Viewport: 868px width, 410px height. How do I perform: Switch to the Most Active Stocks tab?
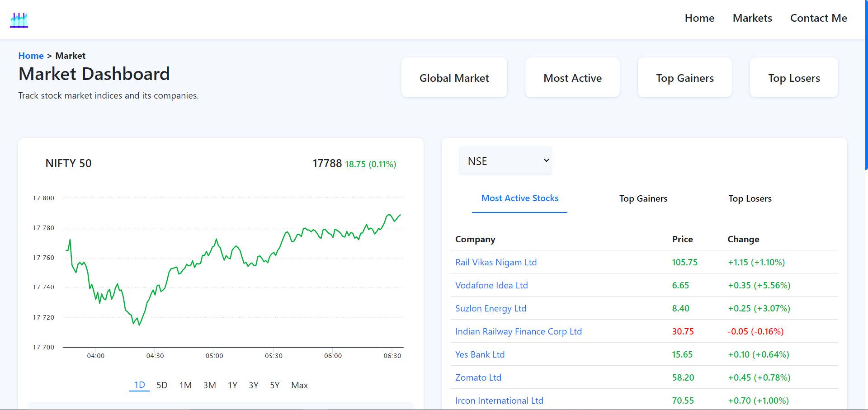coord(519,198)
